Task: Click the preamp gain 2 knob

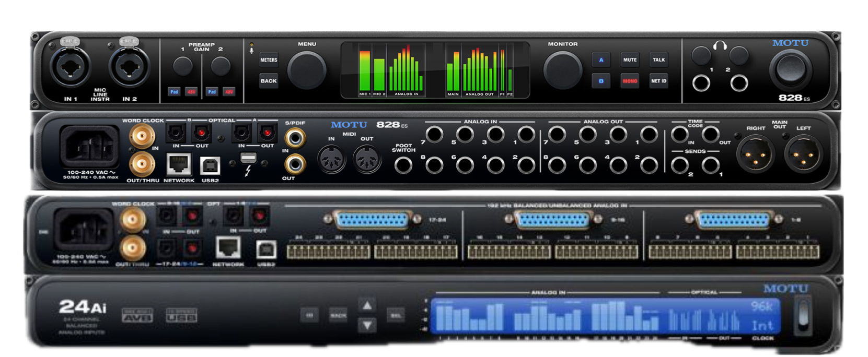Action: [x=221, y=66]
